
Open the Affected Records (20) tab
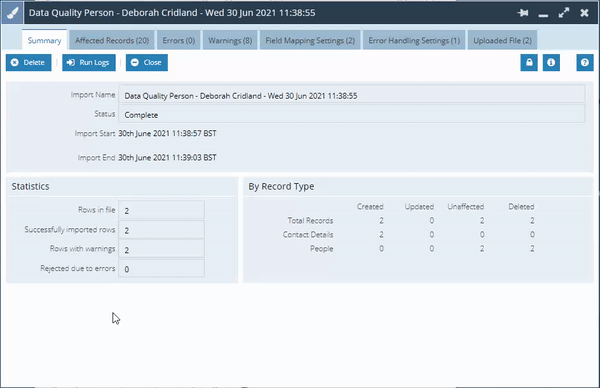[112, 40]
